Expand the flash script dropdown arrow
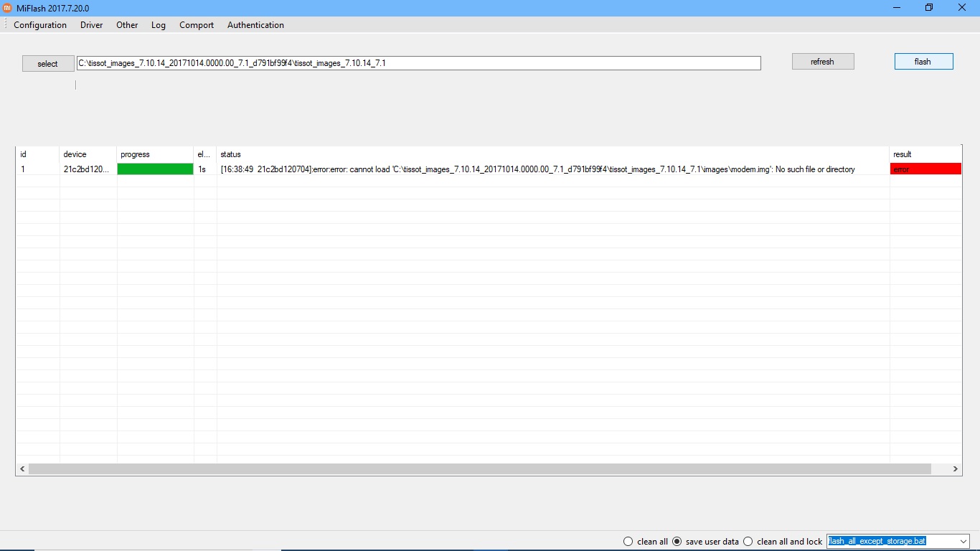980x551 pixels. tap(963, 542)
